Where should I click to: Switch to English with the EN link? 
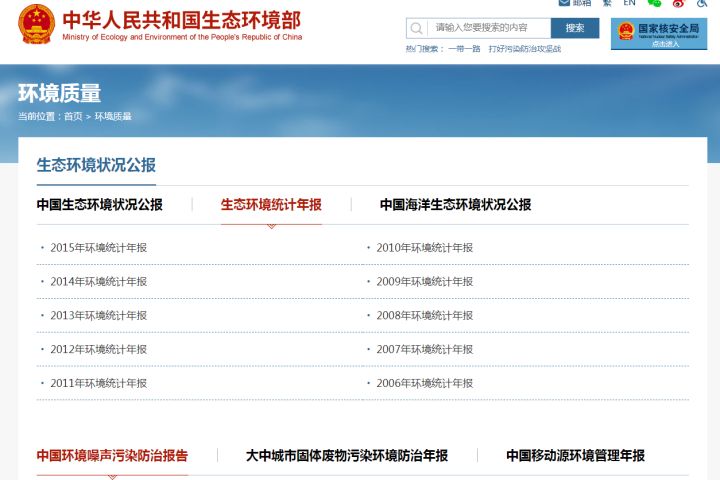(x=629, y=3)
